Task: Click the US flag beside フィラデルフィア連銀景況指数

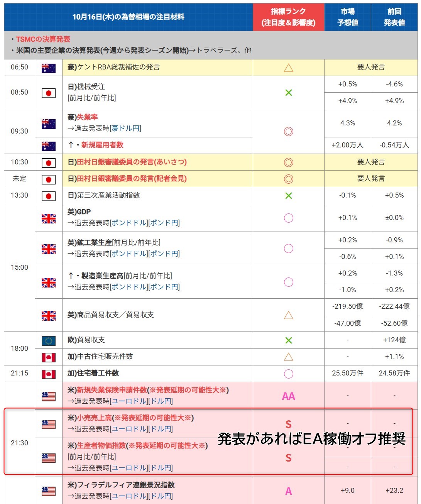Action: (x=49, y=491)
